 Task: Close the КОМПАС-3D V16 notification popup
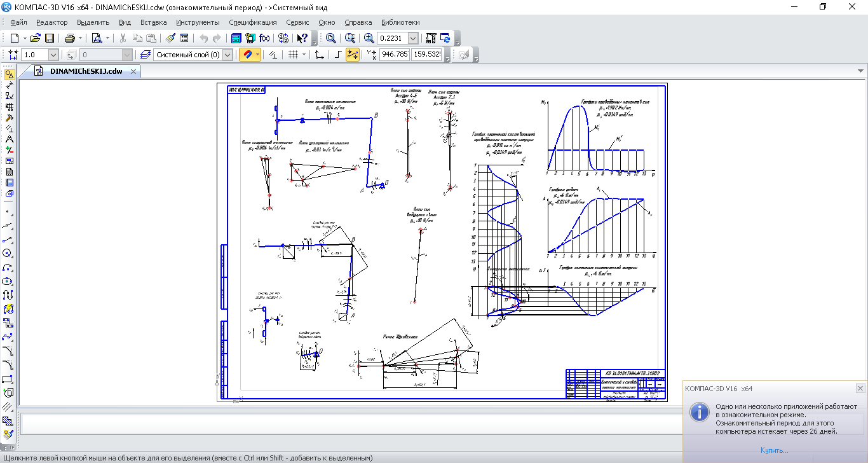click(860, 388)
